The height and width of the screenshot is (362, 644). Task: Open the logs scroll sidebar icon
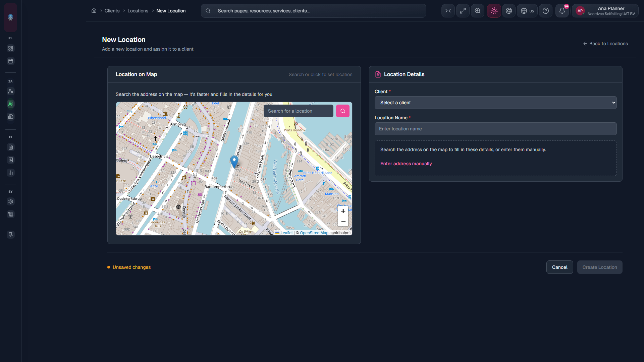(11, 214)
